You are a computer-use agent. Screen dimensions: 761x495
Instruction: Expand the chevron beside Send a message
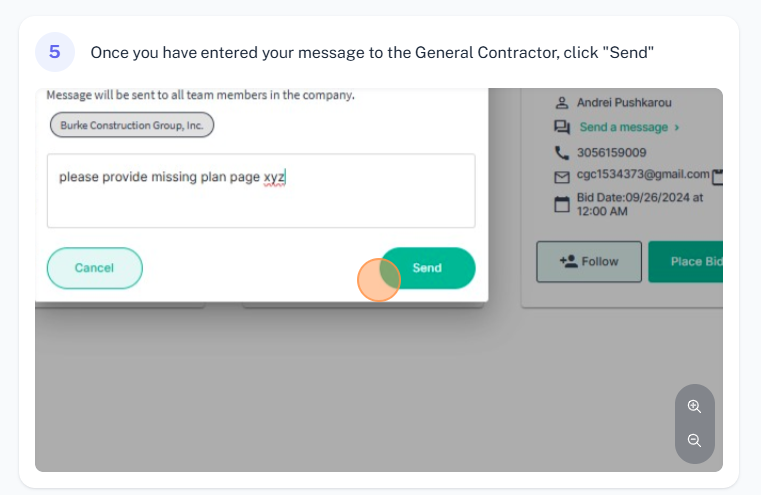pos(677,127)
